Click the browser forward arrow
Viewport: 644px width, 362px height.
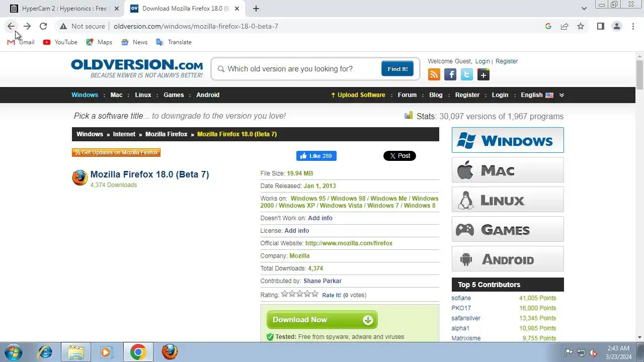click(x=27, y=26)
